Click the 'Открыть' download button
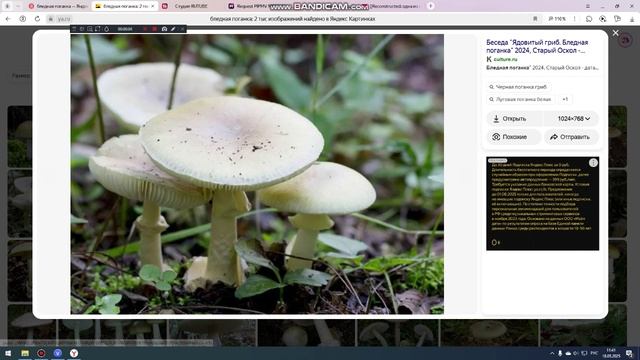The height and width of the screenshot is (360, 640). 514,119
